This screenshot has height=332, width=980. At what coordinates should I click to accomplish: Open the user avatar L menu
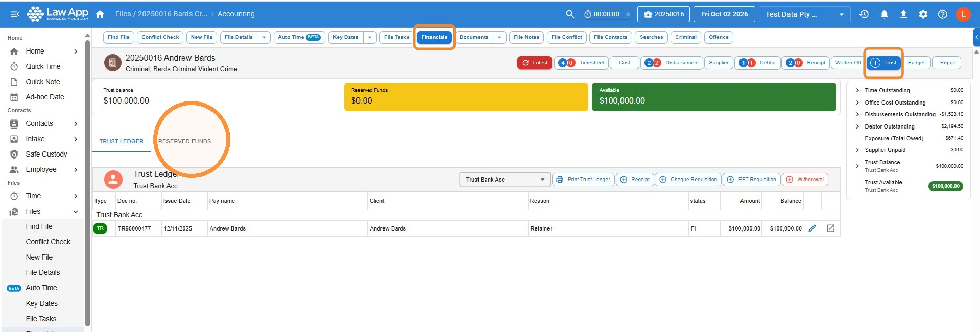pos(963,14)
